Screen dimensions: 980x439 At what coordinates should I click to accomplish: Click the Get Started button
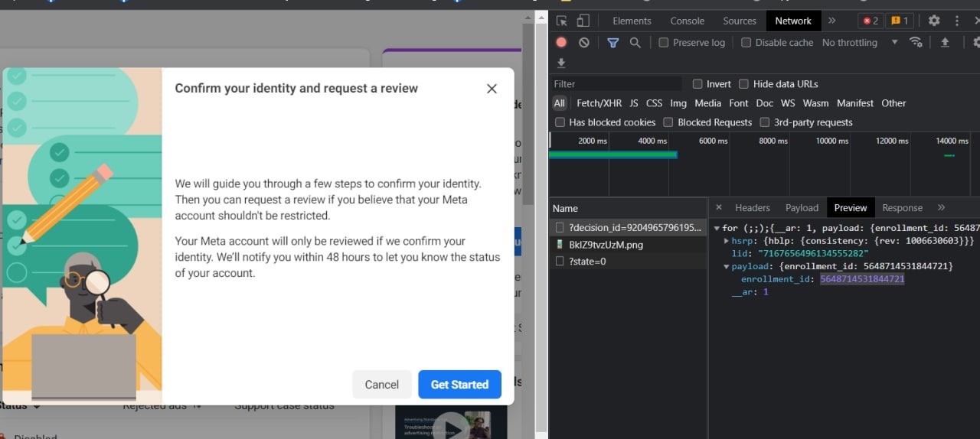coord(459,385)
